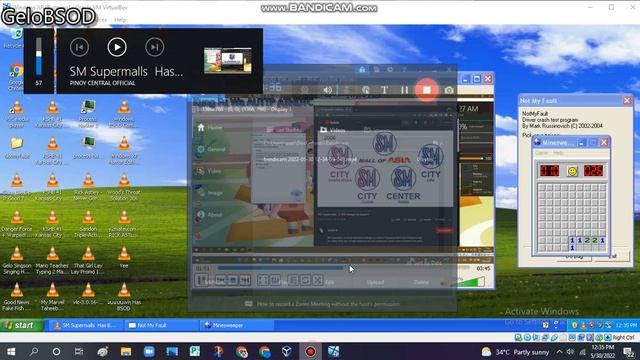Screen dimensions: 640x360
Task: Open weather widget 34°C Partly sunny
Action: click(515, 352)
